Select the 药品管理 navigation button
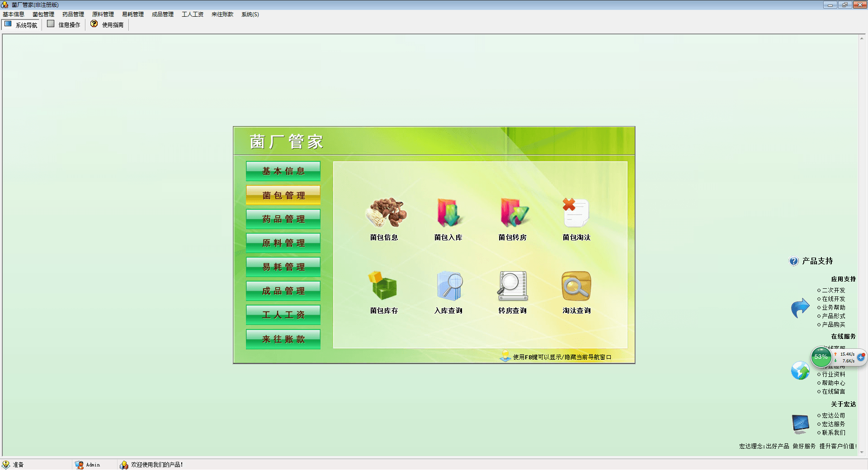Viewport: 868px width, 470px height. [x=283, y=219]
